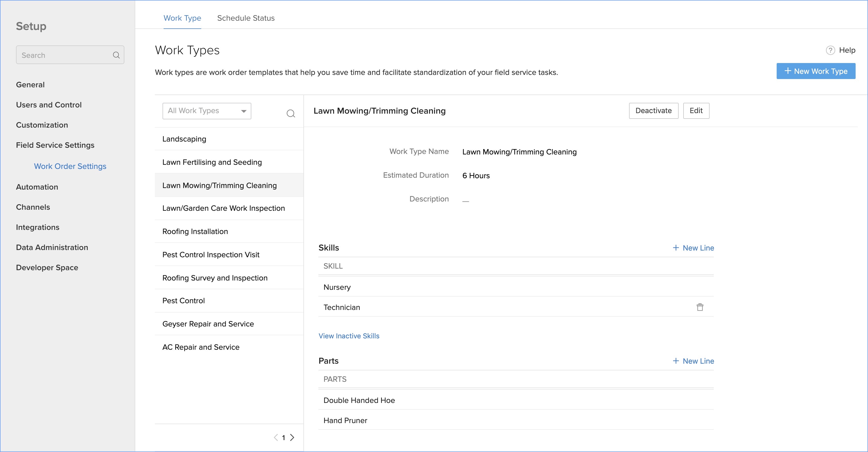Select the Work Type tab
868x452 pixels.
[x=182, y=18]
